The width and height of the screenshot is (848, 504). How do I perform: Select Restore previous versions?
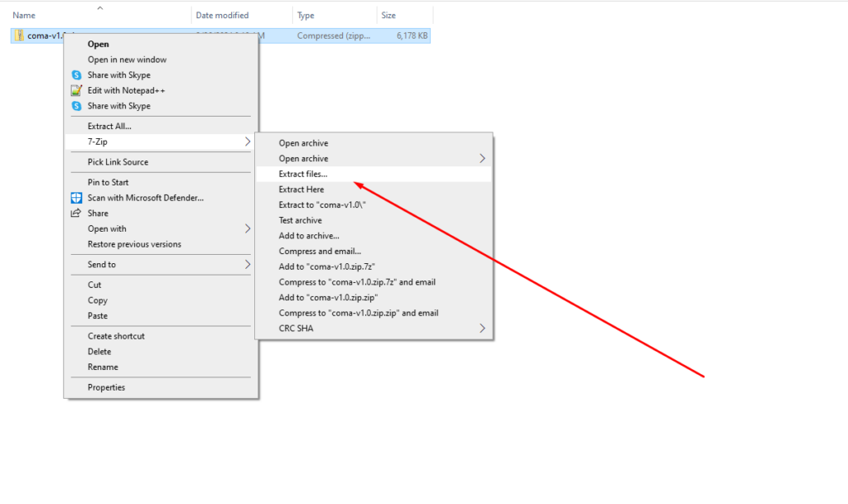(x=134, y=244)
